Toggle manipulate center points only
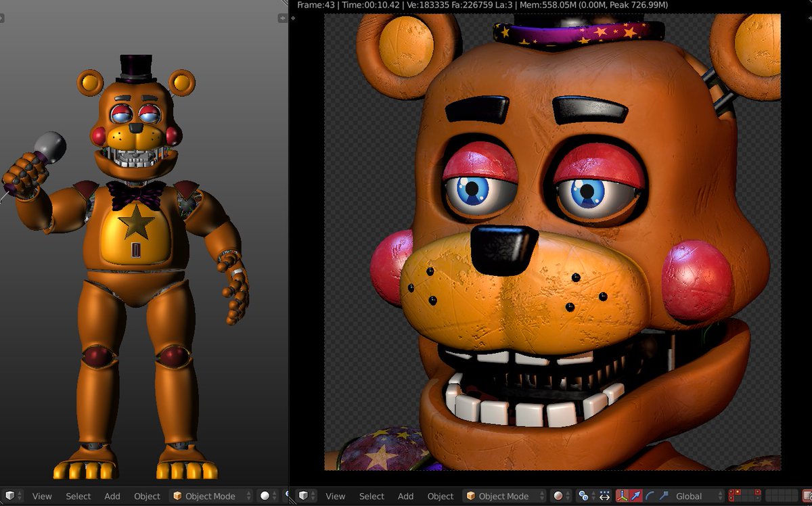The width and height of the screenshot is (812, 506). tap(604, 496)
